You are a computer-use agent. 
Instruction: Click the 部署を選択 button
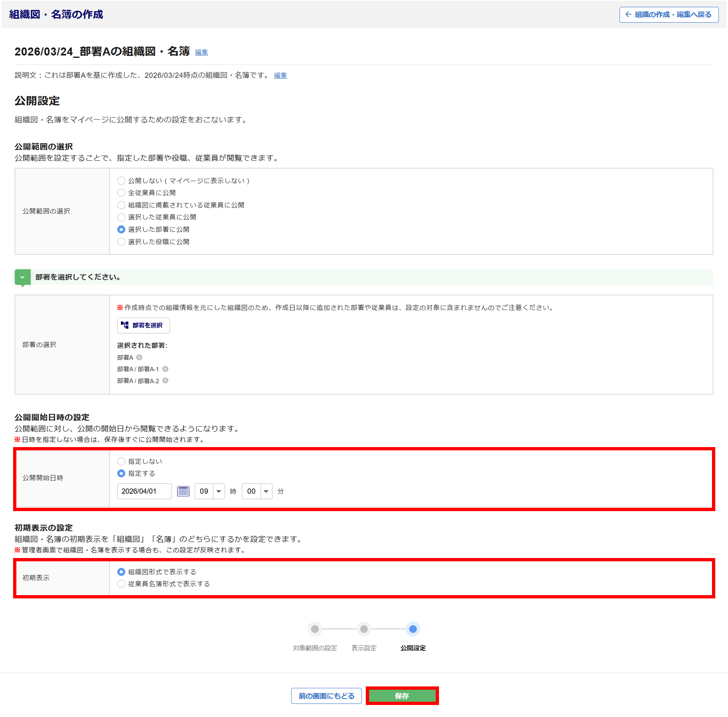pyautogui.click(x=143, y=325)
